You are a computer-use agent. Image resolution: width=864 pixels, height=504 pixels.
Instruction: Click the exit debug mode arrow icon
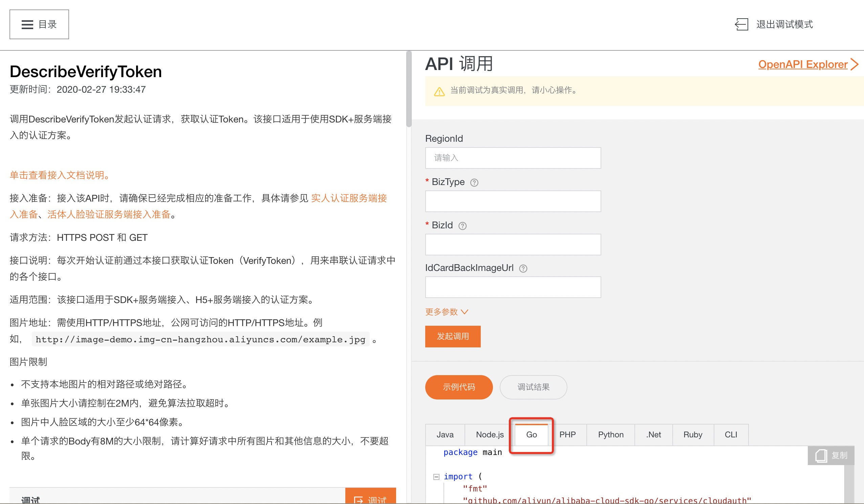[x=741, y=24]
